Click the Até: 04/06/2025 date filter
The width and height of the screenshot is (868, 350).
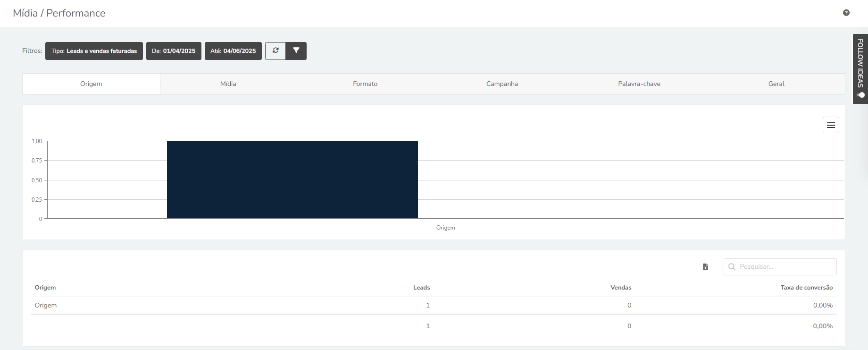point(233,51)
